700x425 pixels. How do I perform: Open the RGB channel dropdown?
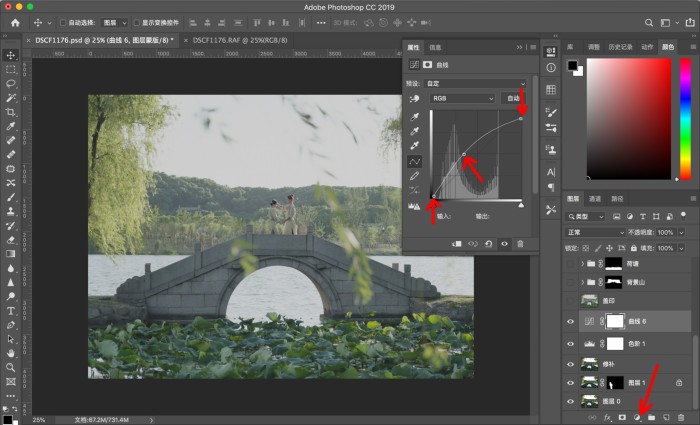point(462,98)
